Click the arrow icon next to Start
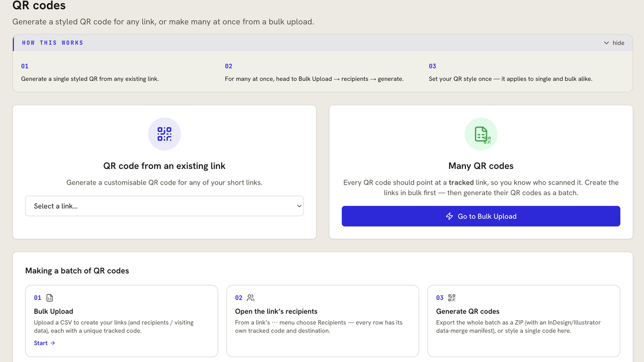 (53, 343)
